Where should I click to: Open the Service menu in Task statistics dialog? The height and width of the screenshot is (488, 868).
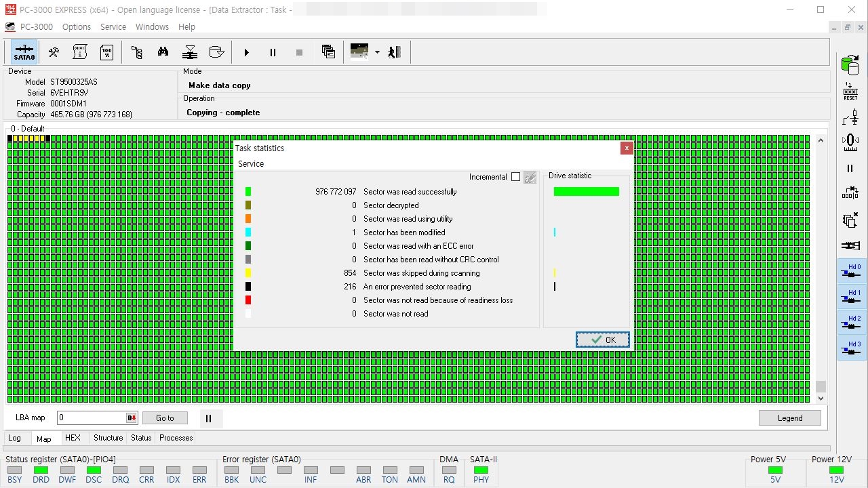click(251, 164)
